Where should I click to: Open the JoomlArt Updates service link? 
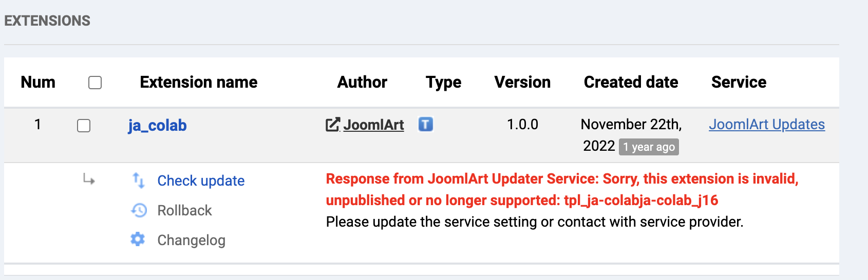pyautogui.click(x=767, y=125)
